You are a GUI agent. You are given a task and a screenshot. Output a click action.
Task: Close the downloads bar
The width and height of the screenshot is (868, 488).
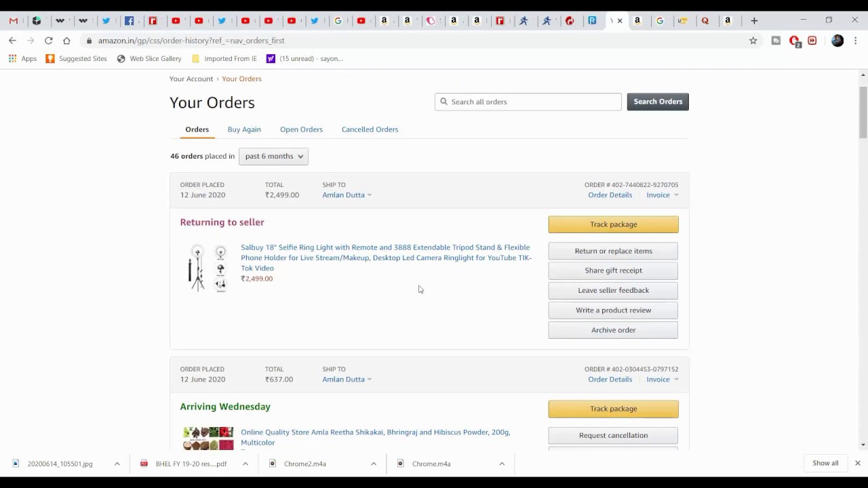[857, 464]
